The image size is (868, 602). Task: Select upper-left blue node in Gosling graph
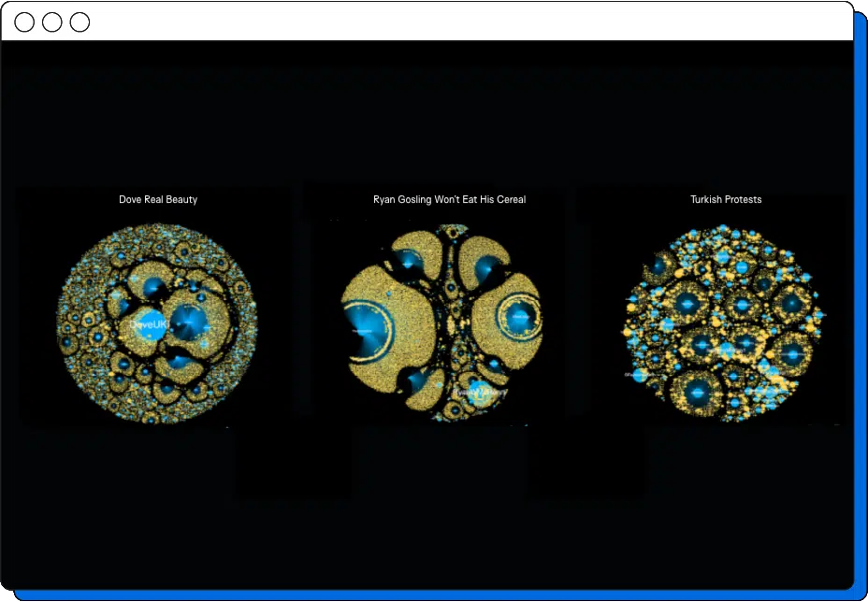[x=409, y=263]
